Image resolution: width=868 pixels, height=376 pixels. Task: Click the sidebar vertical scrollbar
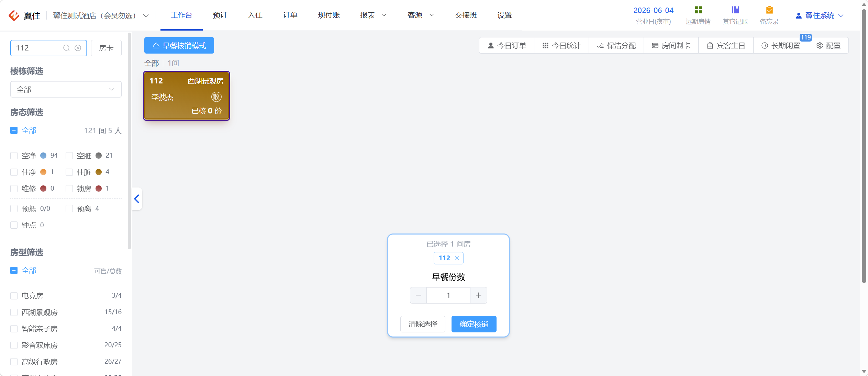[x=129, y=141]
